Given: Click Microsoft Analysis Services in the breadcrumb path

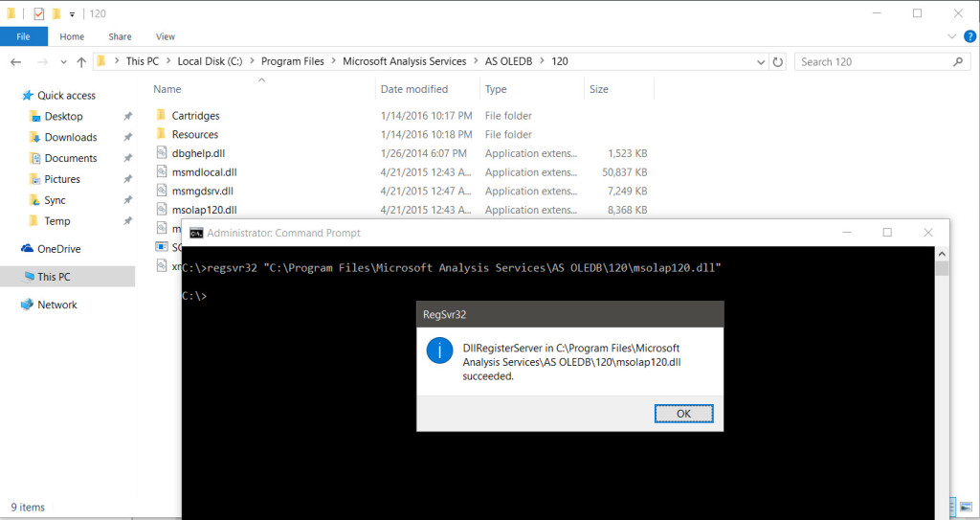Looking at the screenshot, I should tap(405, 61).
